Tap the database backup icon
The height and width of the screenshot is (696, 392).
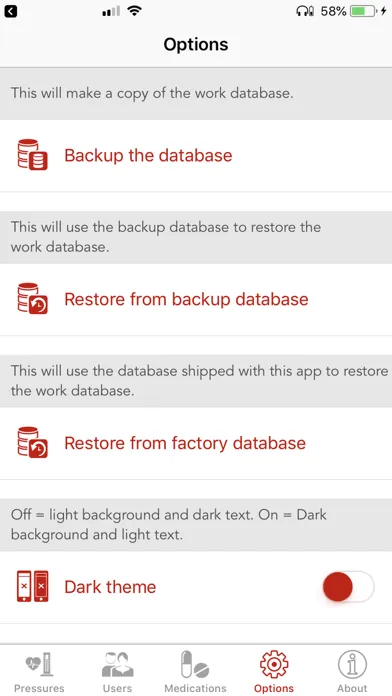coord(32,155)
